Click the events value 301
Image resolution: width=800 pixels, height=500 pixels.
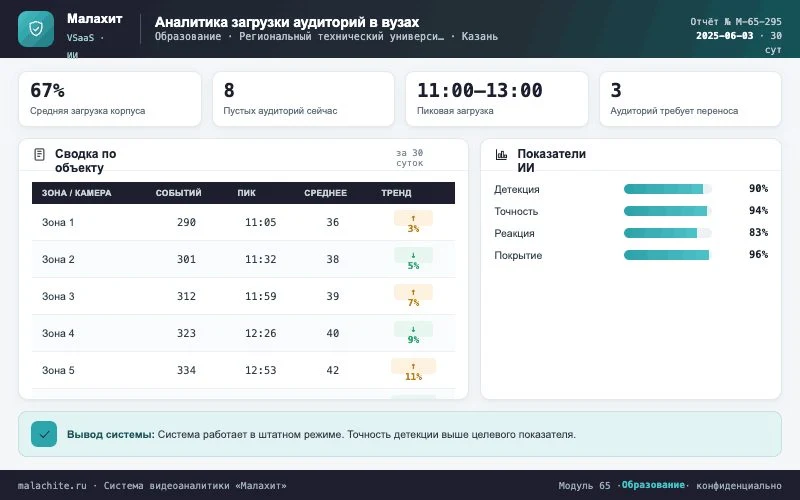point(186,259)
